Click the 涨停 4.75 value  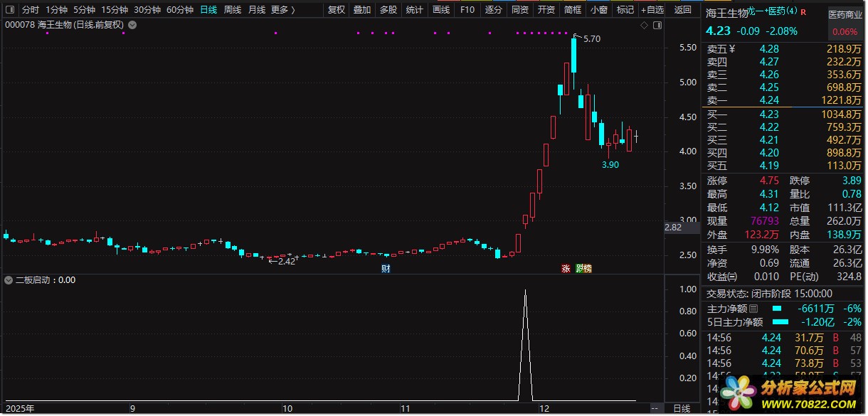[x=769, y=181]
